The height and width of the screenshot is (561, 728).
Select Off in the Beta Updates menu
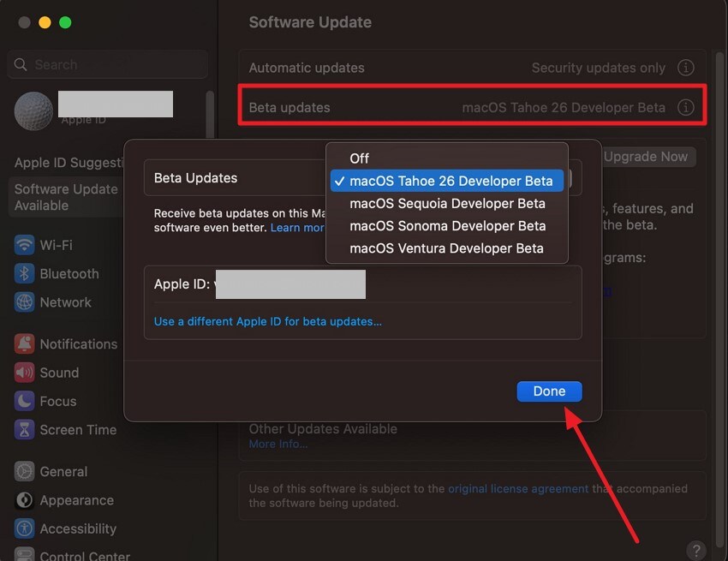point(358,158)
